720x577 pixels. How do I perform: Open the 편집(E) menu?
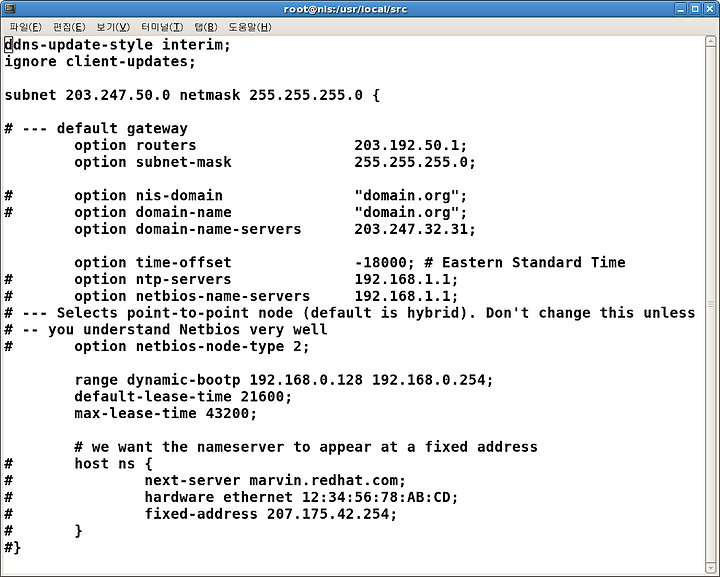pyautogui.click(x=69, y=27)
